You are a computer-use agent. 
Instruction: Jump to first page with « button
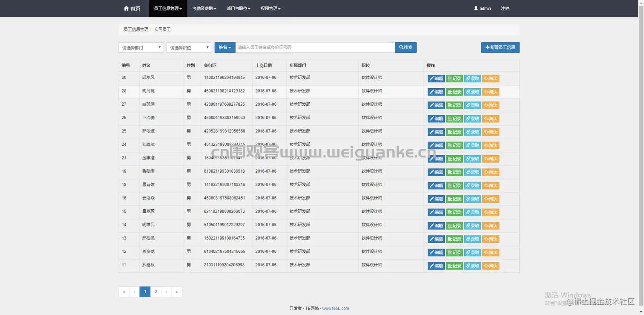pyautogui.click(x=124, y=292)
